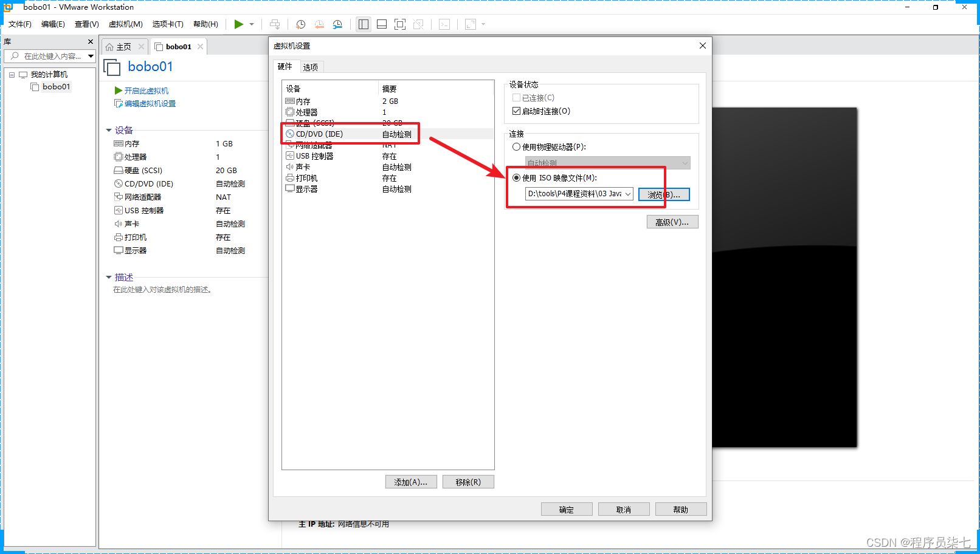Click the Unity mode toolbar icon
This screenshot has height=554, width=980.
(418, 24)
